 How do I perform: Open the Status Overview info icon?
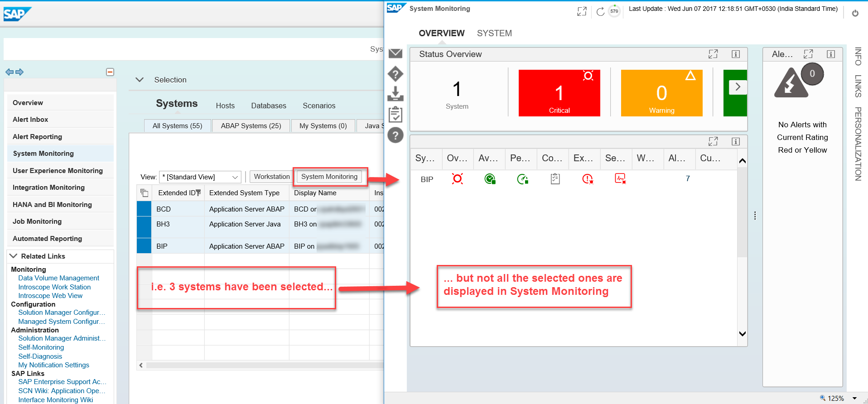(736, 54)
